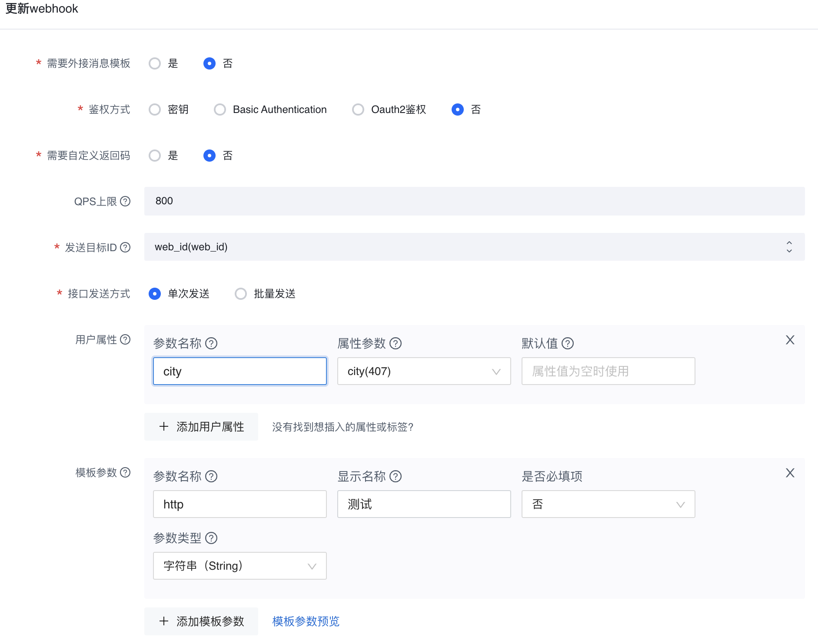
Task: Remove the city user attribute row
Action: [x=790, y=340]
